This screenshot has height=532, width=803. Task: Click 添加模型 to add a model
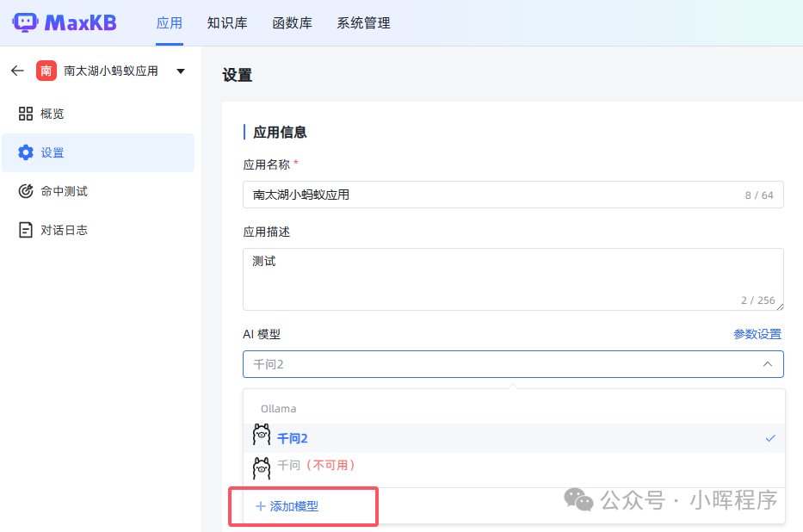pyautogui.click(x=294, y=506)
